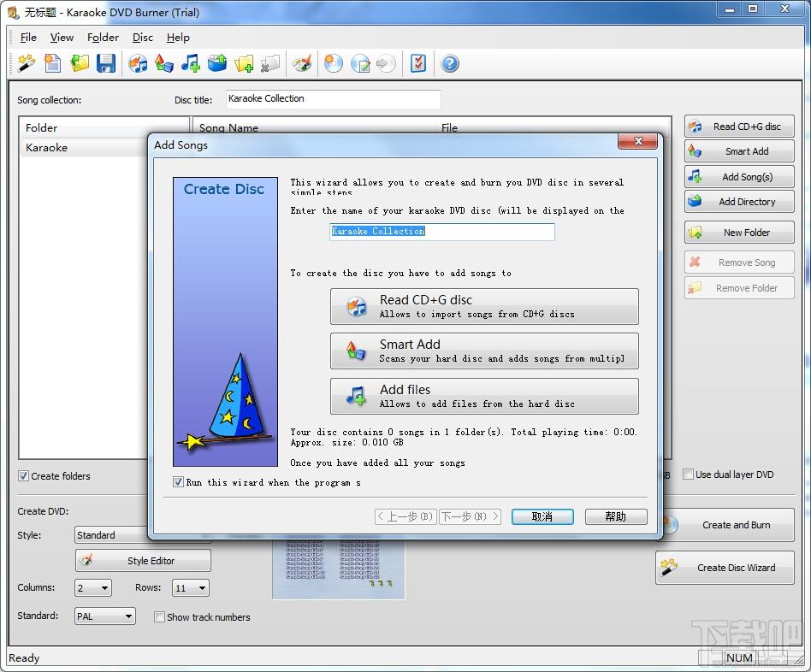This screenshot has height=672, width=811.
Task: Click the File column header
Action: tap(553, 127)
